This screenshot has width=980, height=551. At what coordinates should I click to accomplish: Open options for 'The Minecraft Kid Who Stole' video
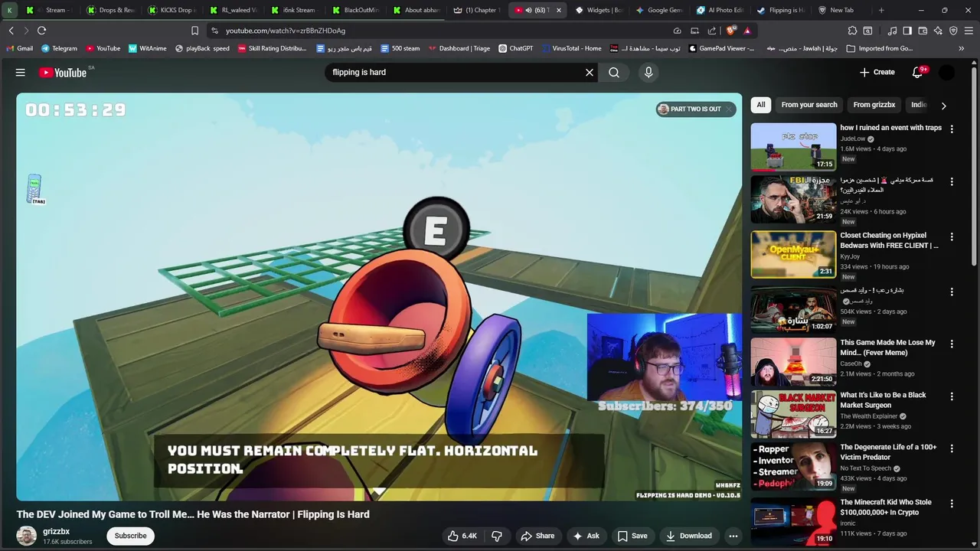[952, 504]
